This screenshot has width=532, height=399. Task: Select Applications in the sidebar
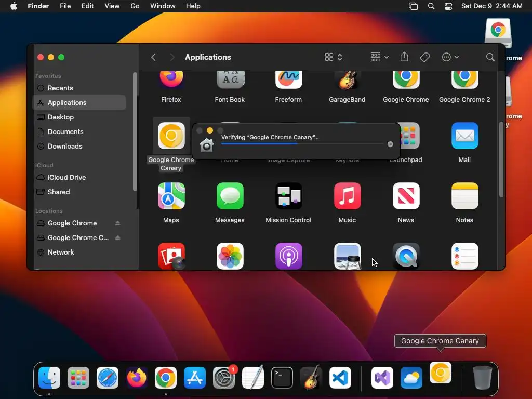(79, 102)
